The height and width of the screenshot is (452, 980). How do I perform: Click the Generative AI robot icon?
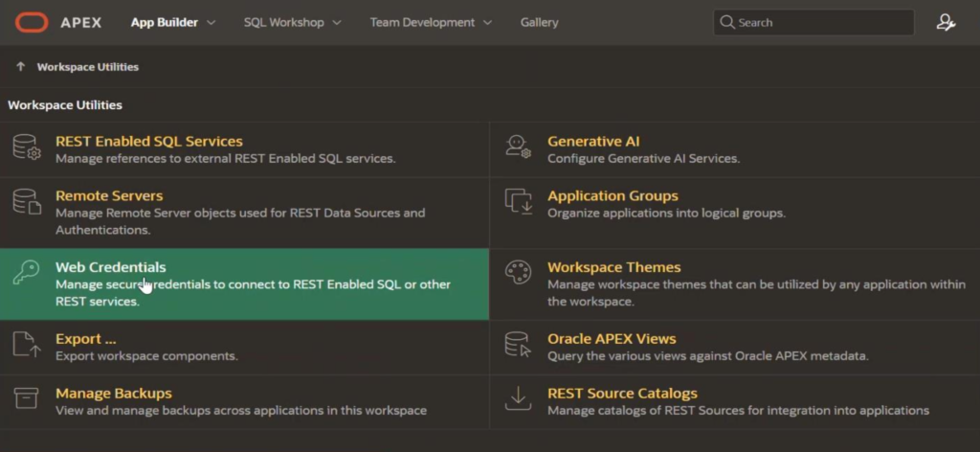coord(518,147)
